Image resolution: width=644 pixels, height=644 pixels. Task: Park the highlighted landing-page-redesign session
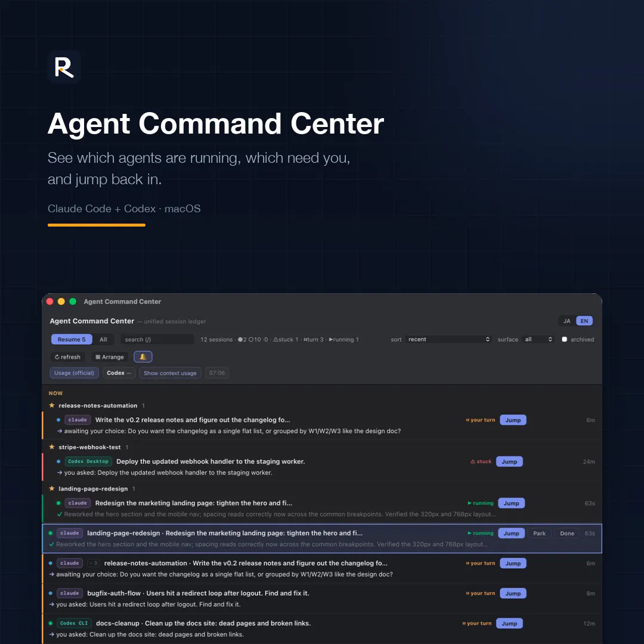tap(539, 534)
